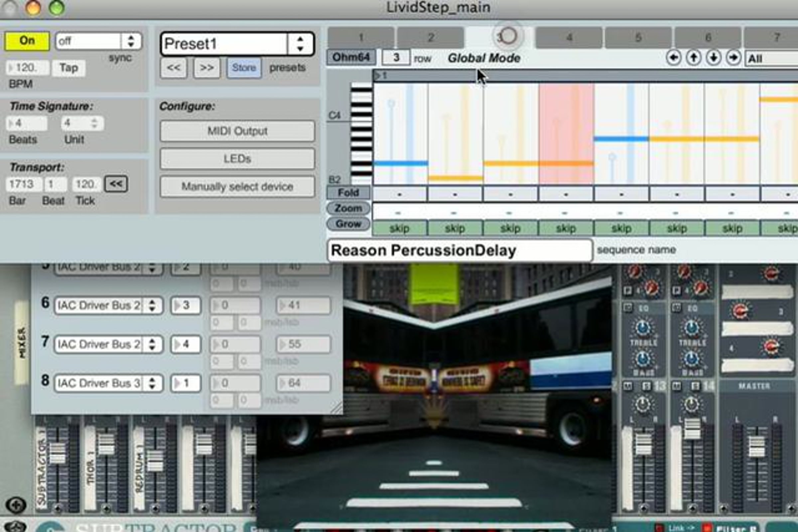Viewport: 798px width, 532px height.
Task: Switch to sequence tab 1
Action: click(x=361, y=37)
